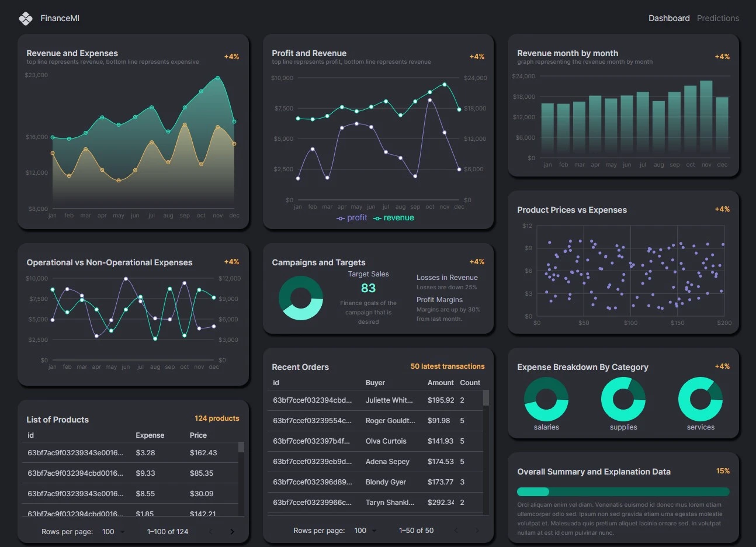Screen dimensions: 756x547
Task: Click the supplies donut chart
Action: coord(623,399)
